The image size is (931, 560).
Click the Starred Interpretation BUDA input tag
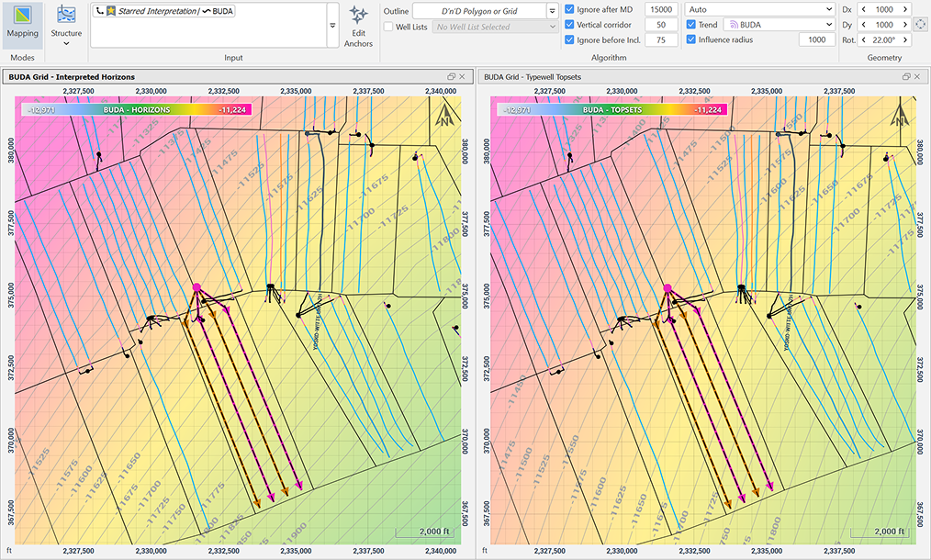163,11
